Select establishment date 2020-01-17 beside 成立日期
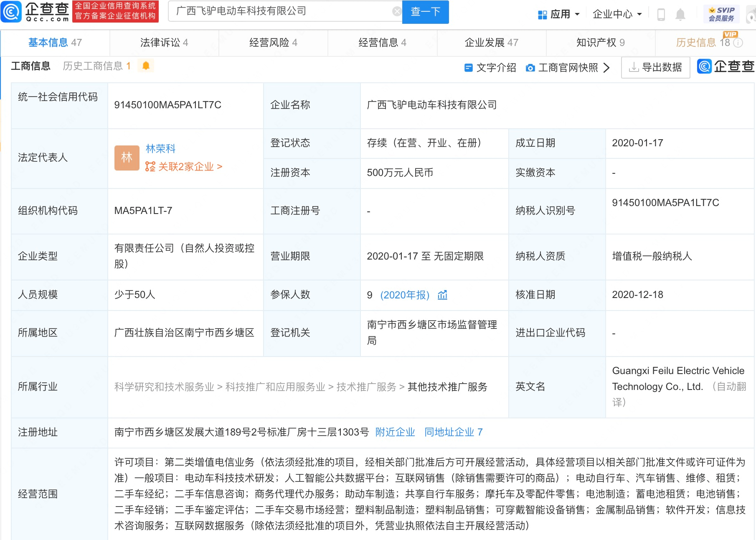756x540 pixels. click(637, 143)
